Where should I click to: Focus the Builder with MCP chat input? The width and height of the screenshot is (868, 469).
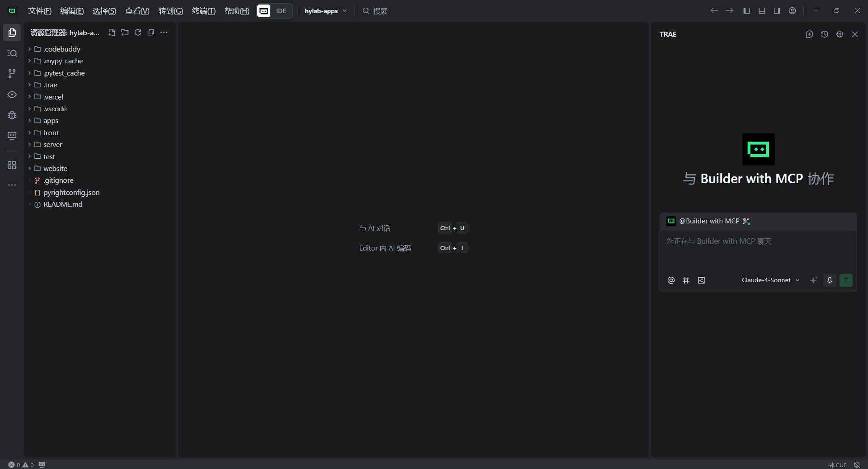[758, 251]
